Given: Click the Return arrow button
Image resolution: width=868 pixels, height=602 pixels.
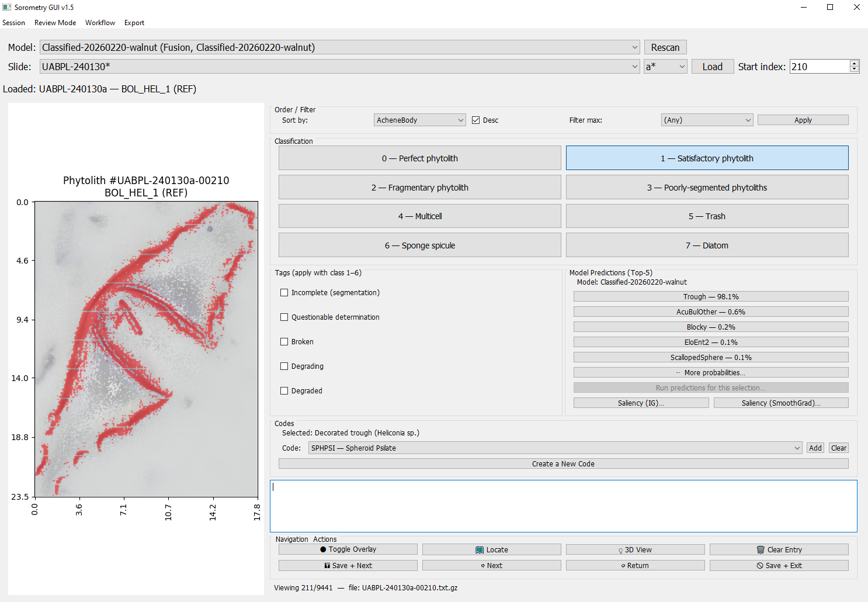Looking at the screenshot, I should click(635, 565).
